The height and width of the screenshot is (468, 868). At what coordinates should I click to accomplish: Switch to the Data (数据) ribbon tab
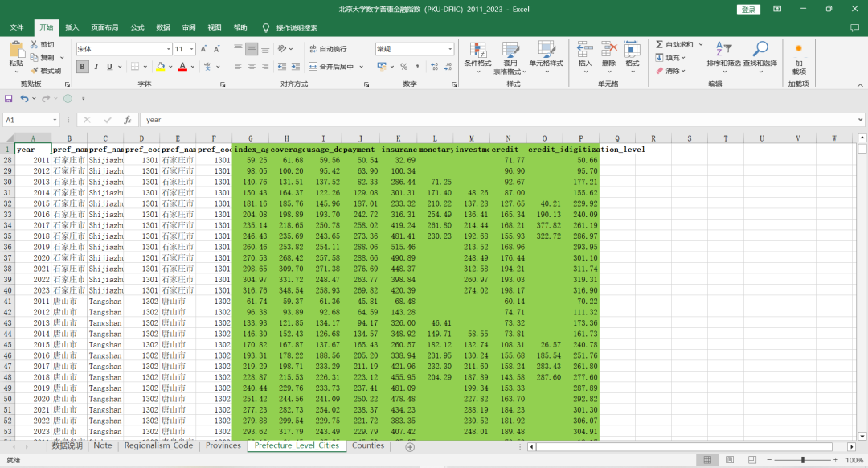tap(162, 27)
